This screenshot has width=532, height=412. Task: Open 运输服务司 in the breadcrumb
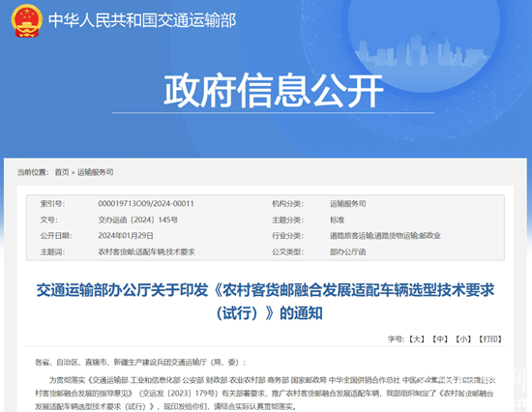pyautogui.click(x=96, y=172)
